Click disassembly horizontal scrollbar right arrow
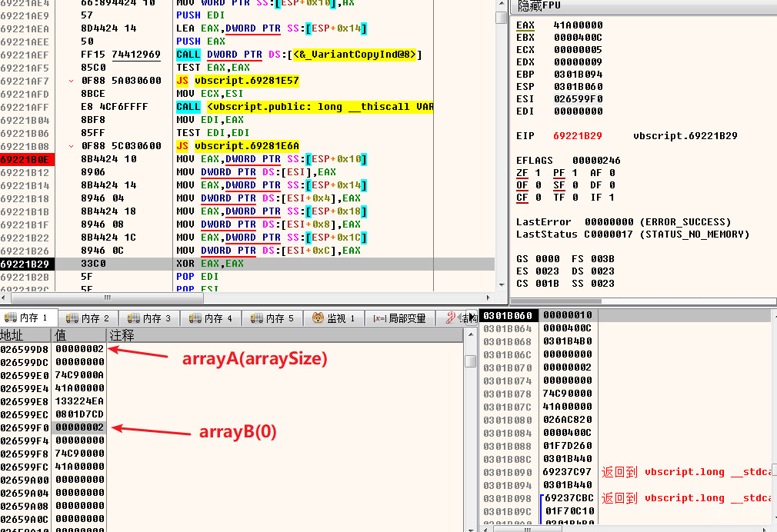Image resolution: width=777 pixels, height=532 pixels. click(x=488, y=298)
